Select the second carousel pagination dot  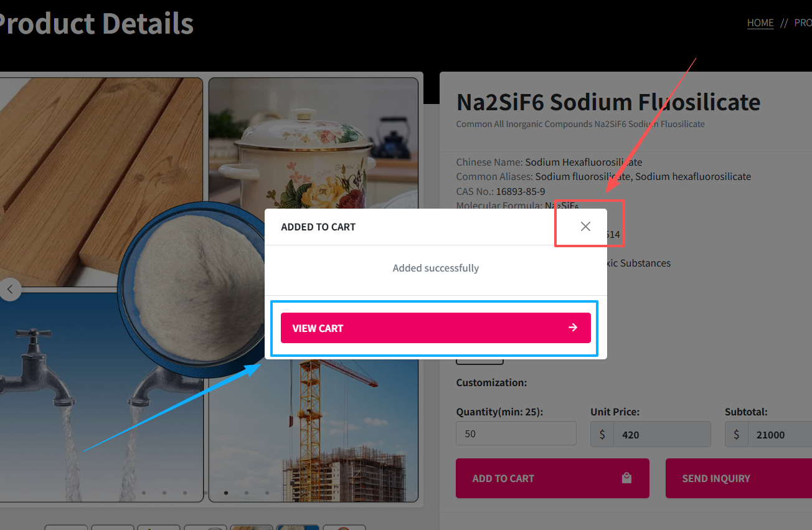(164, 493)
